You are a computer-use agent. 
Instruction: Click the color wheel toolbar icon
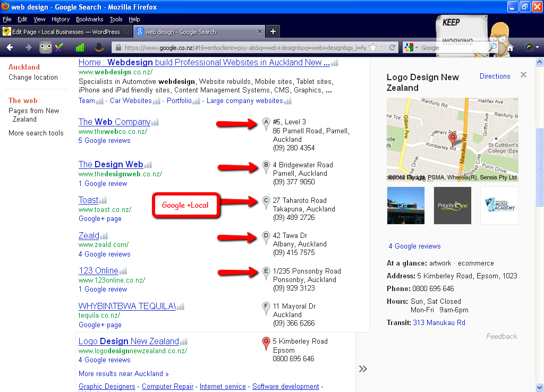529,47
